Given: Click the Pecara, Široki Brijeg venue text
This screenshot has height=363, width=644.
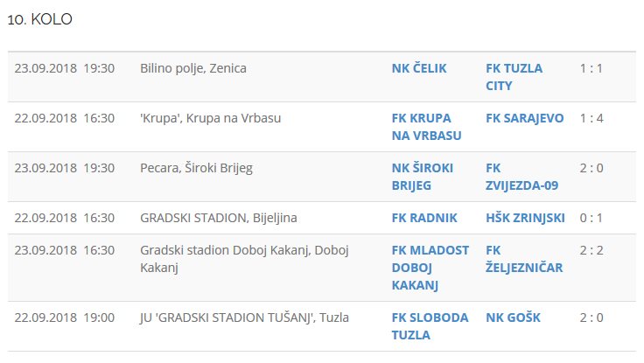Looking at the screenshot, I should [196, 168].
